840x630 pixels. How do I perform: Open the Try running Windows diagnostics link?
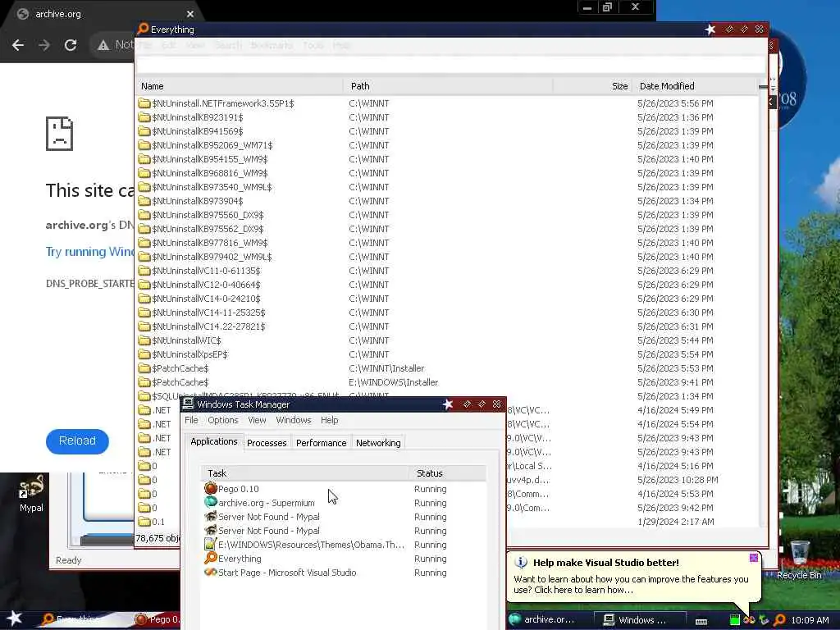89,252
